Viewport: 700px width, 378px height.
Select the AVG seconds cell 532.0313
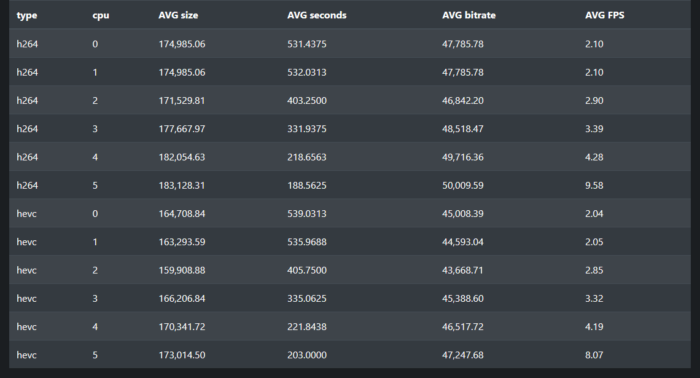307,72
